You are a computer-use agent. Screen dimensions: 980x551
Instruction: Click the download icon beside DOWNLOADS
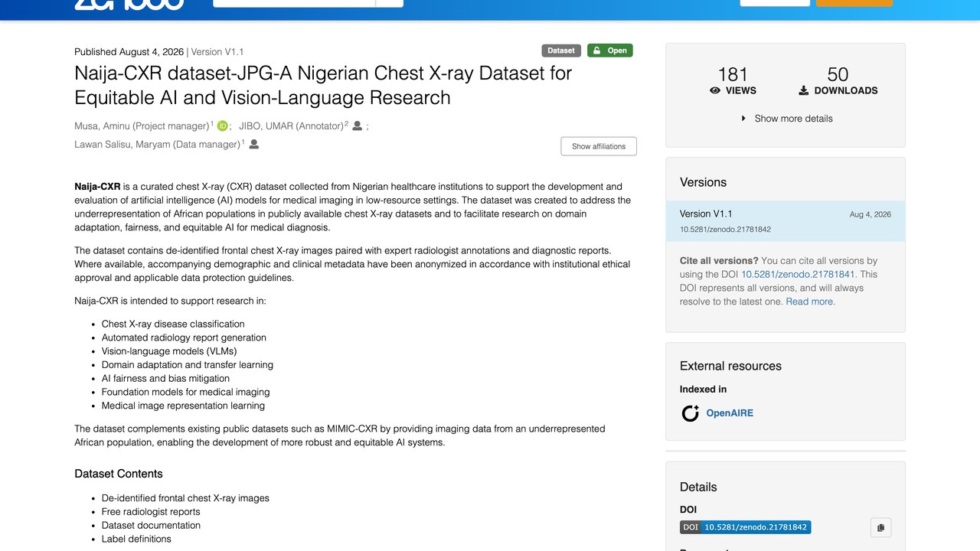click(x=803, y=90)
